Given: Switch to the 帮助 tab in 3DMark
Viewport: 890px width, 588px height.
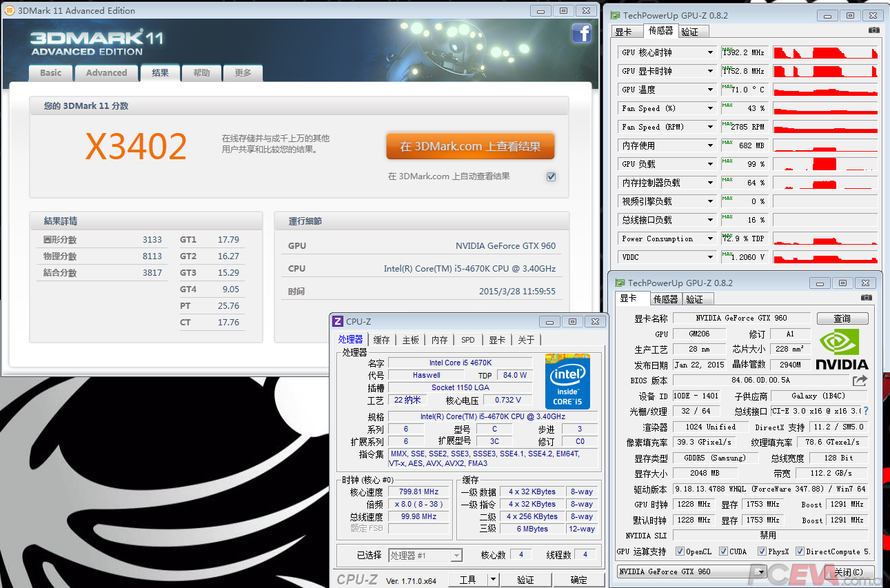Looking at the screenshot, I should point(202,72).
